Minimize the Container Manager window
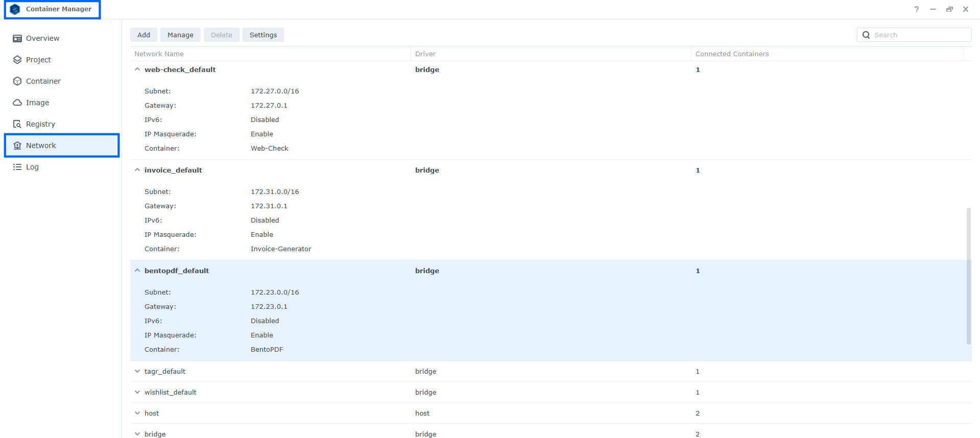Viewport: 980px width, 438px height. pos(933,9)
